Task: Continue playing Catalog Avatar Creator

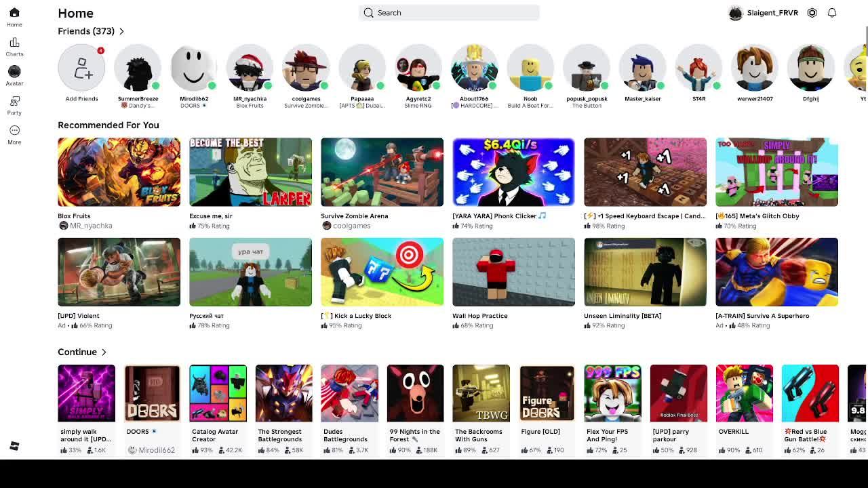Action: 218,393
